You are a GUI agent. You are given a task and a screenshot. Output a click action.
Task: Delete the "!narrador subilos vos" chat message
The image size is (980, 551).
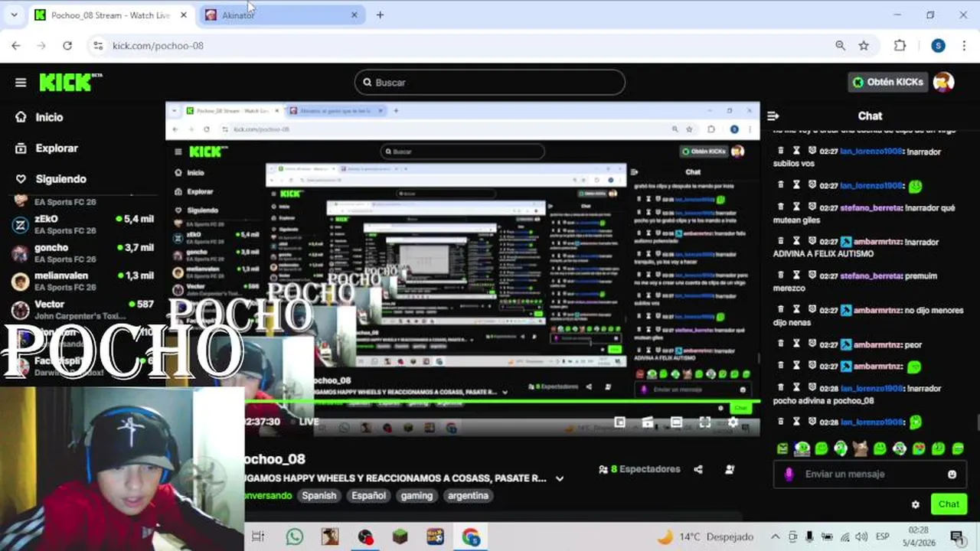781,151
